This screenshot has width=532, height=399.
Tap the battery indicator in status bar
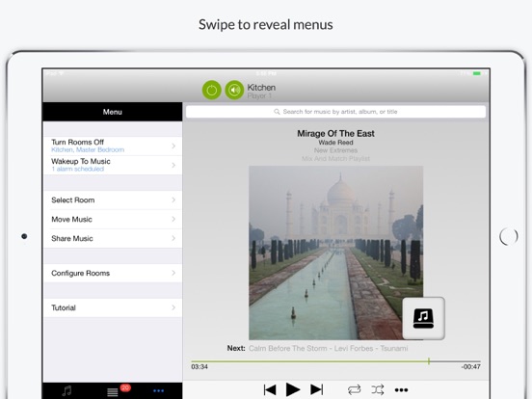(477, 73)
